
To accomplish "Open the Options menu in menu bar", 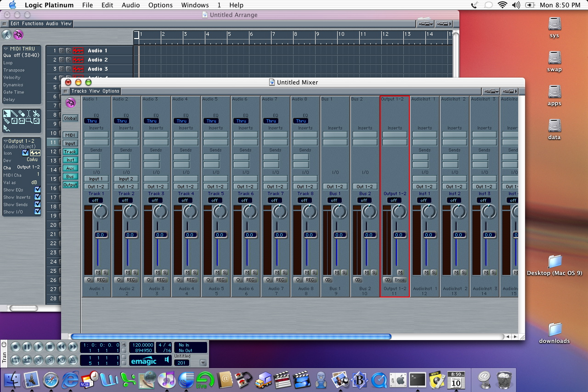I will click(x=160, y=5).
